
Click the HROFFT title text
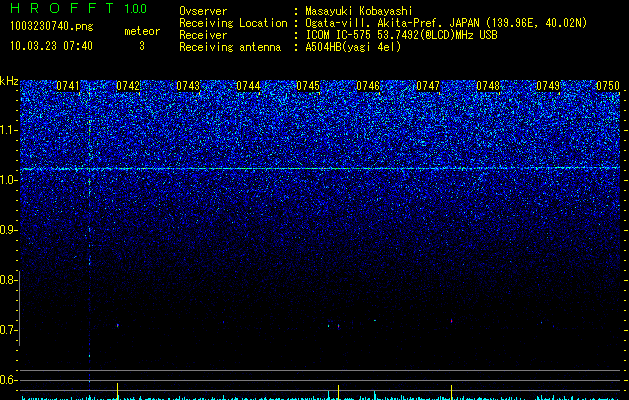click(62, 8)
